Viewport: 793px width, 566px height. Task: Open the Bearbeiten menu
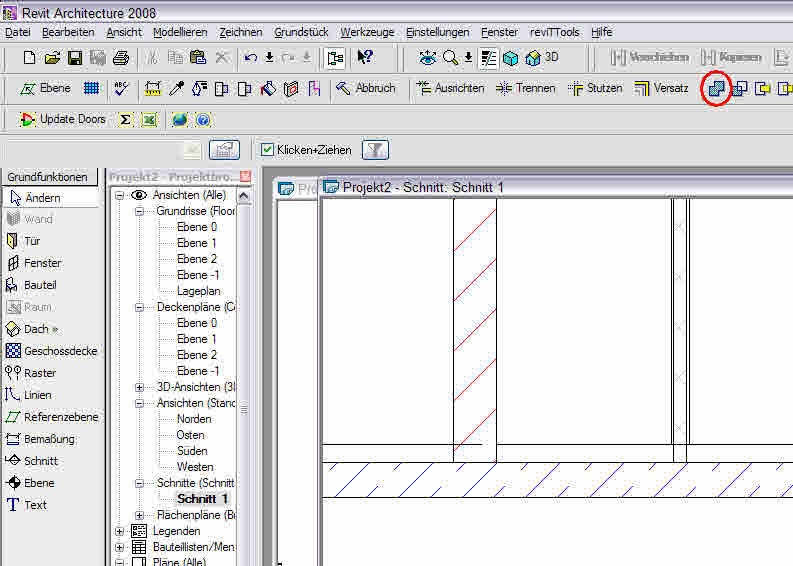[x=68, y=32]
